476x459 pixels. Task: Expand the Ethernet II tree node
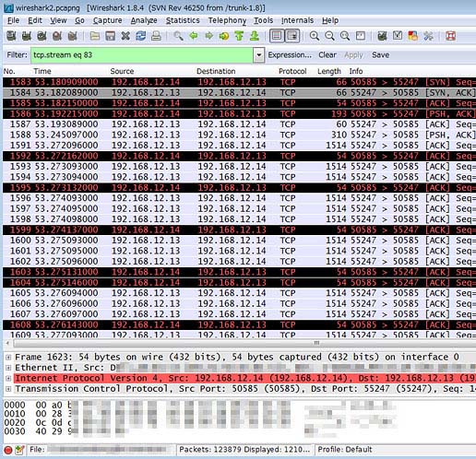pyautogui.click(x=8, y=368)
